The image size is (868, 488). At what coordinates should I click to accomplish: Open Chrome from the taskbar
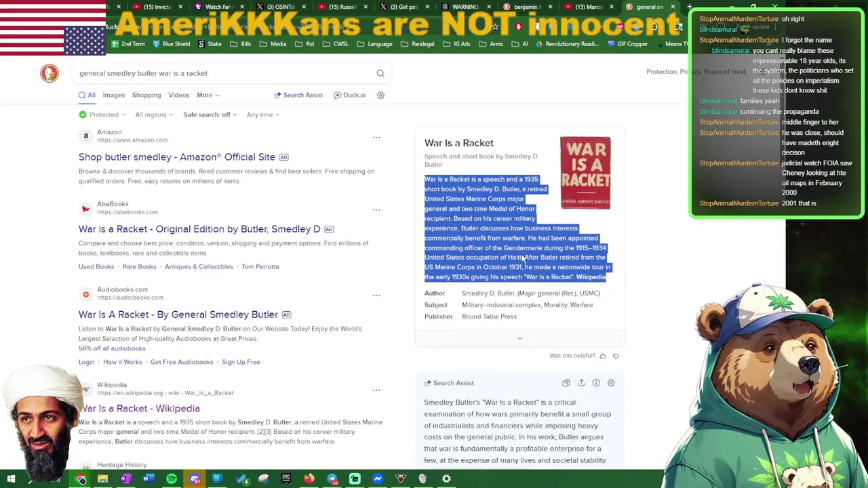81,479
